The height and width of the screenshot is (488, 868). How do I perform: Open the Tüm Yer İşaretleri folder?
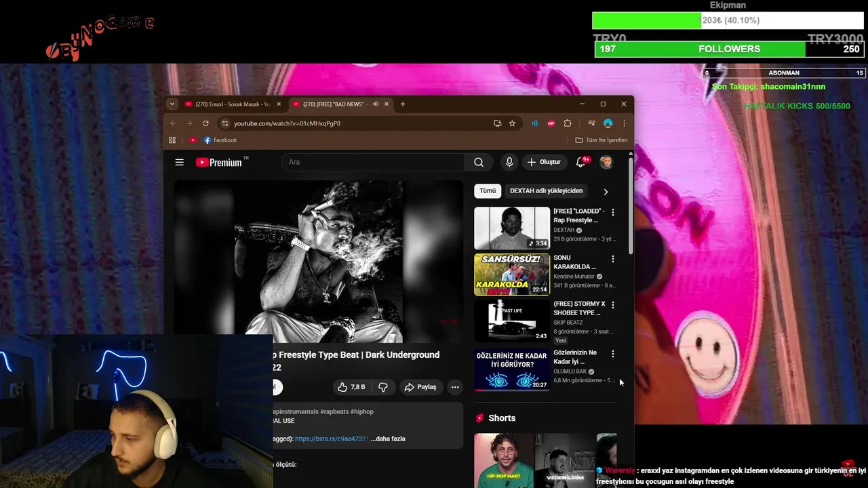pos(601,140)
